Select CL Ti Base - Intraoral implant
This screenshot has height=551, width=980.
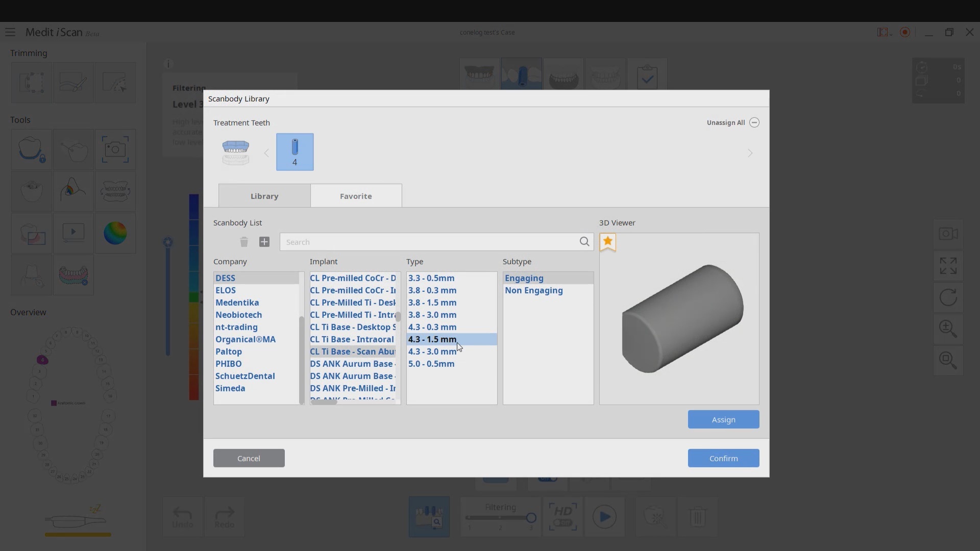[353, 339]
